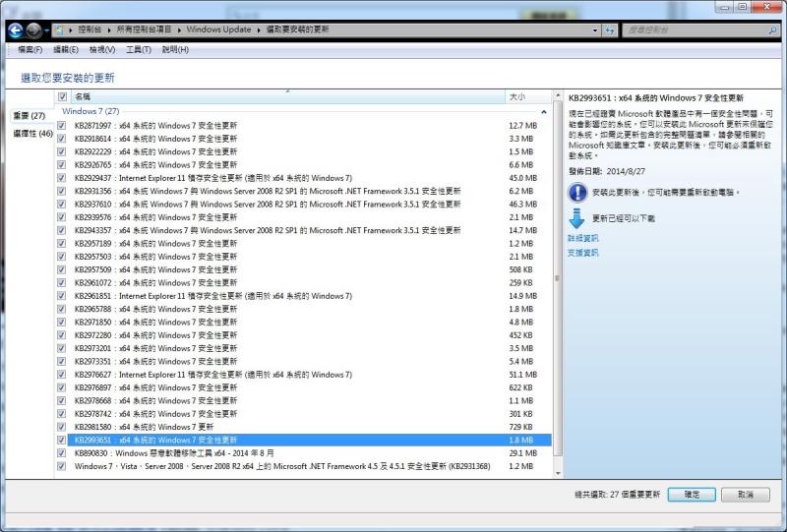Open the 檔案(F) menu
Viewport: 787px width, 532px height.
click(30, 49)
